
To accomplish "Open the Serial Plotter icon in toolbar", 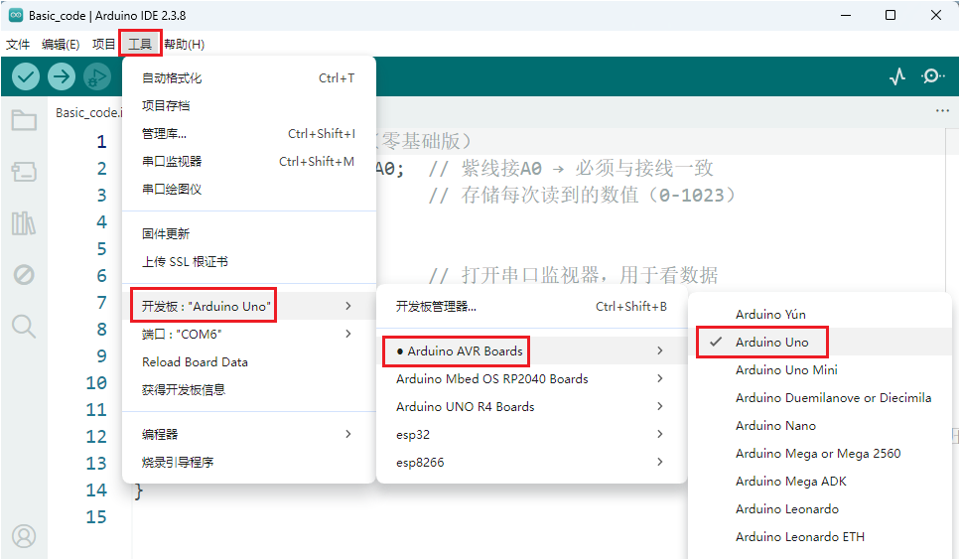I will [x=897, y=76].
